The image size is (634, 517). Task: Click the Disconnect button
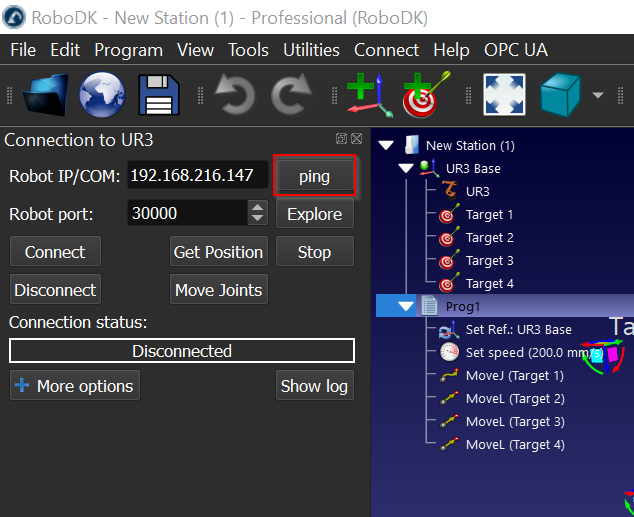55,289
